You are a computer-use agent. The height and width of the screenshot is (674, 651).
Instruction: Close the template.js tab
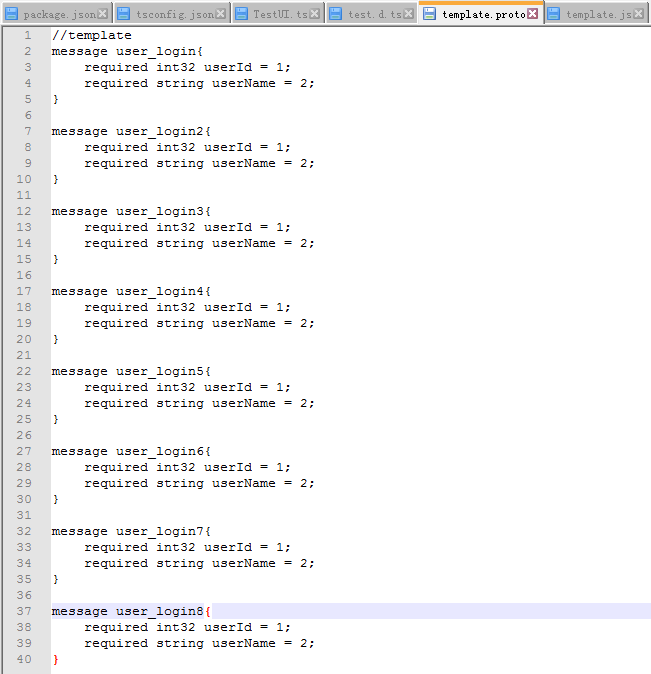639,14
